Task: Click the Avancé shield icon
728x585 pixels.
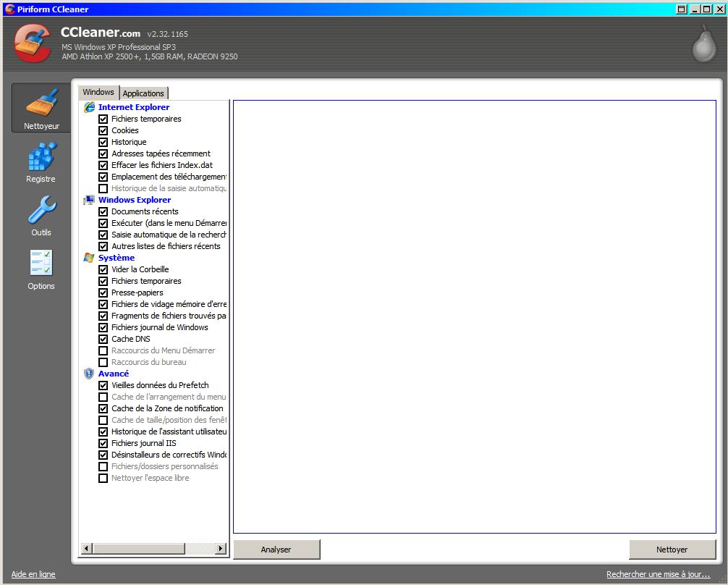Action: pyautogui.click(x=89, y=374)
